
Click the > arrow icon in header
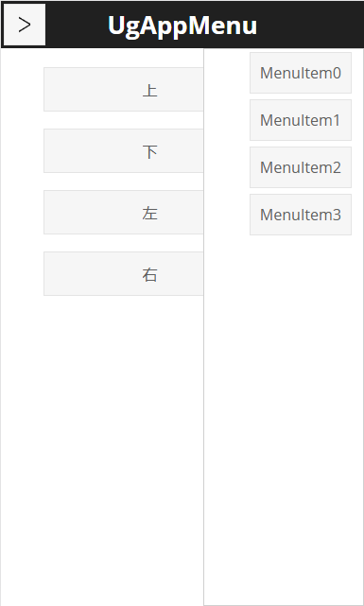tap(25, 25)
